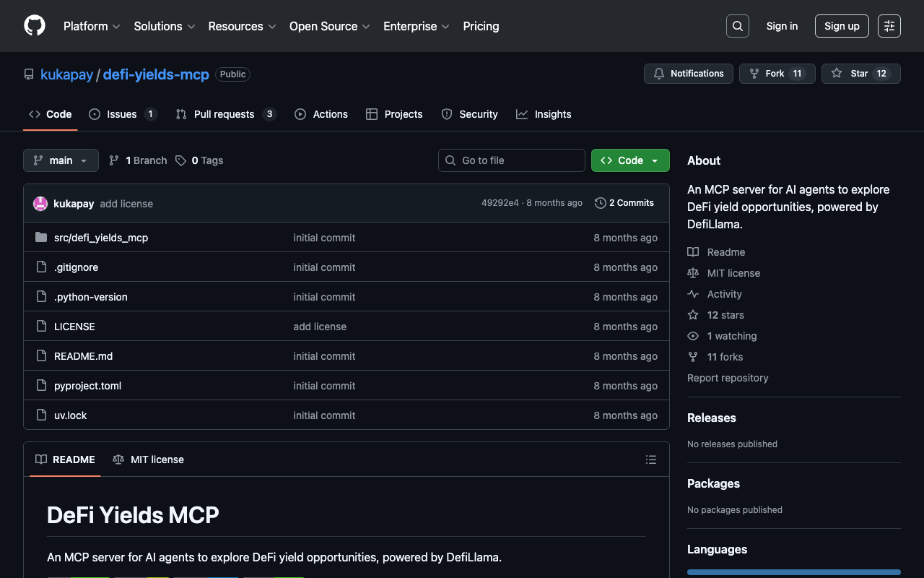Open Notifications bell button

coord(688,74)
